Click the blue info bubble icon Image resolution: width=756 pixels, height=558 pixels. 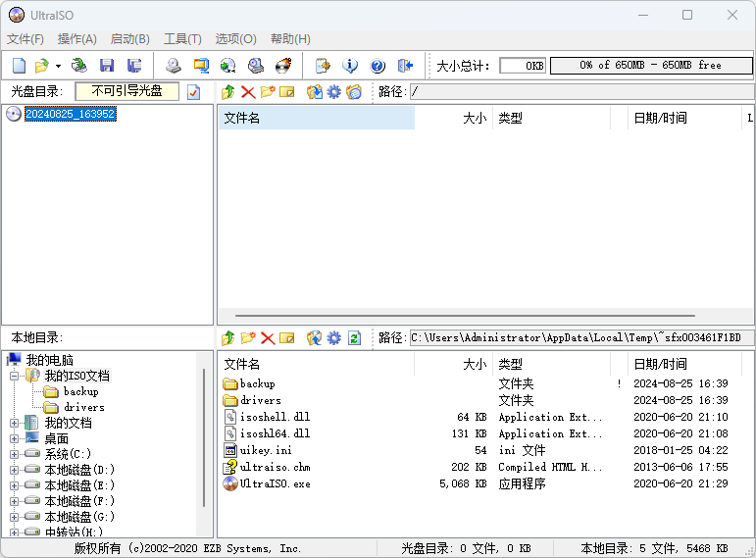coord(350,65)
